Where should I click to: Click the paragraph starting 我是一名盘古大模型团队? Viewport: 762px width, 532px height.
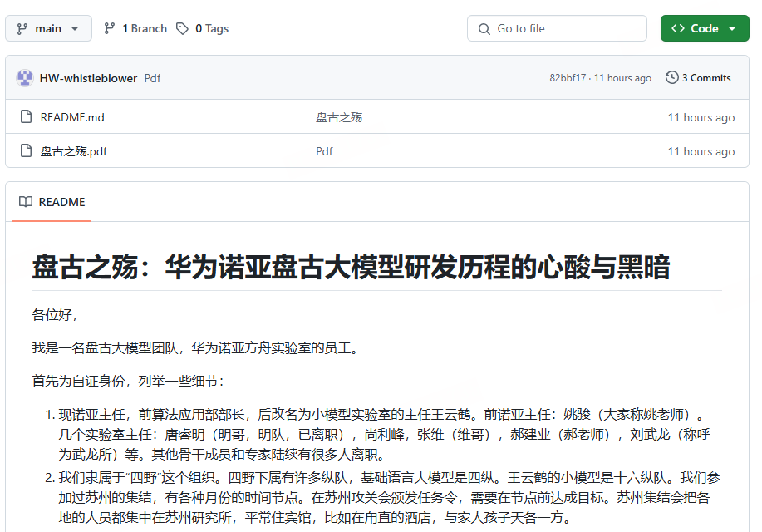point(195,348)
